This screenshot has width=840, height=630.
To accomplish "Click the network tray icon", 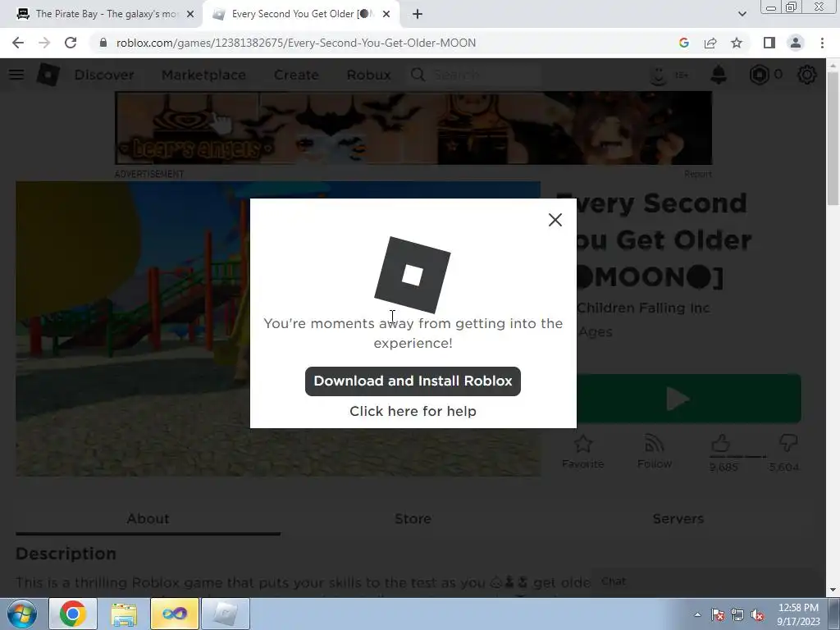I will click(x=737, y=615).
